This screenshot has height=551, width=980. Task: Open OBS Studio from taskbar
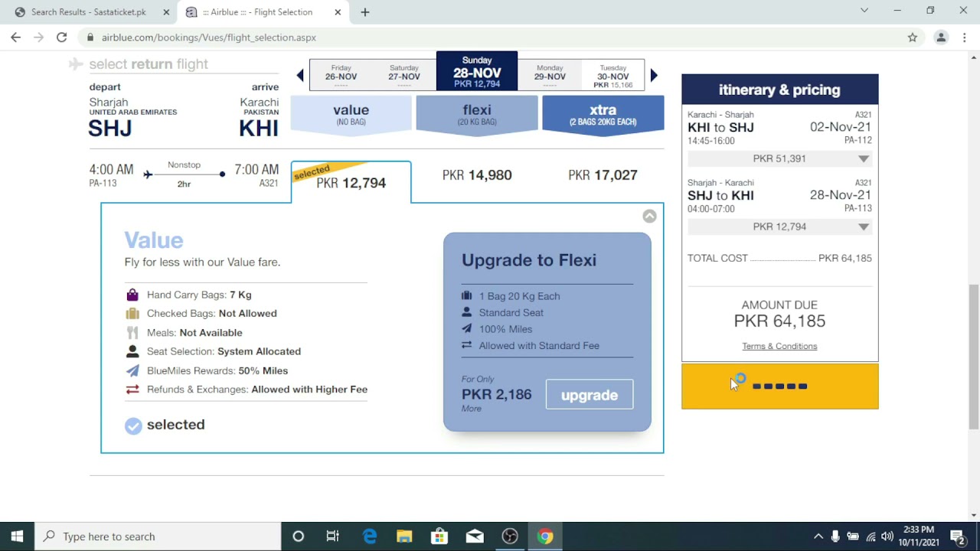coord(510,536)
